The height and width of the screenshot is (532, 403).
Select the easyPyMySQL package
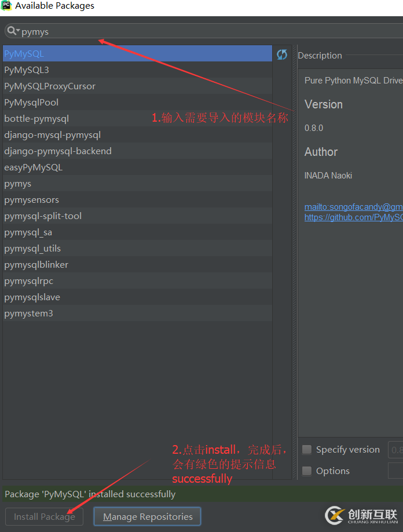click(137, 167)
